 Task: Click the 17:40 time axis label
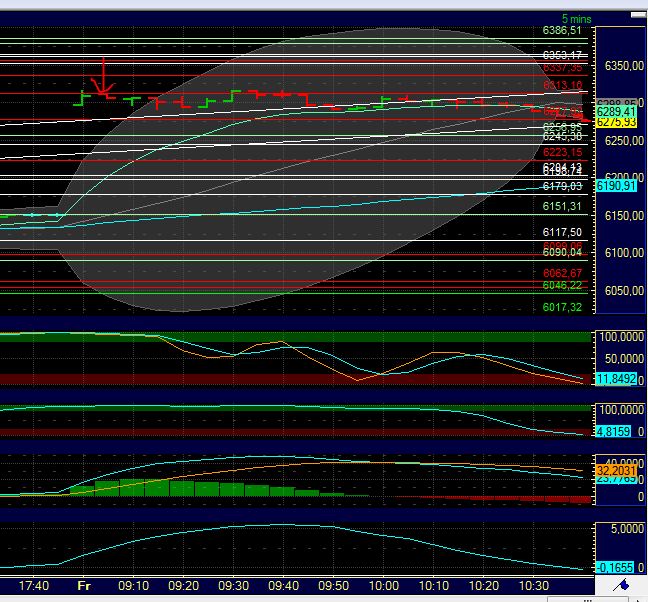[34, 586]
